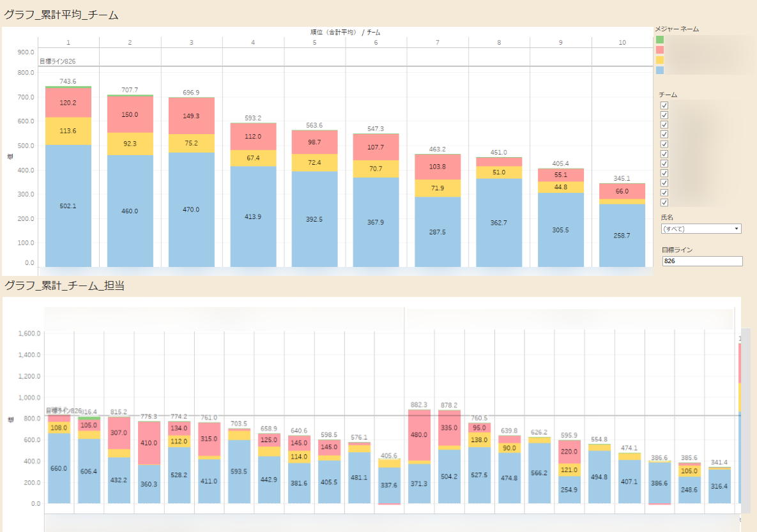Click the green color swatch in the legend
This screenshot has width=757, height=532.
pos(660,40)
